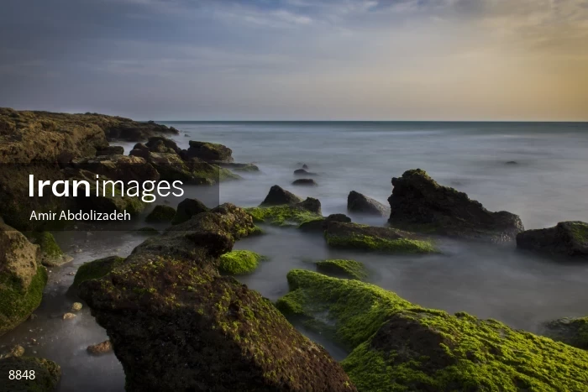The height and width of the screenshot is (392, 588).
Task: Click the sea horizon line
Action: pyautogui.click(x=371, y=121)
